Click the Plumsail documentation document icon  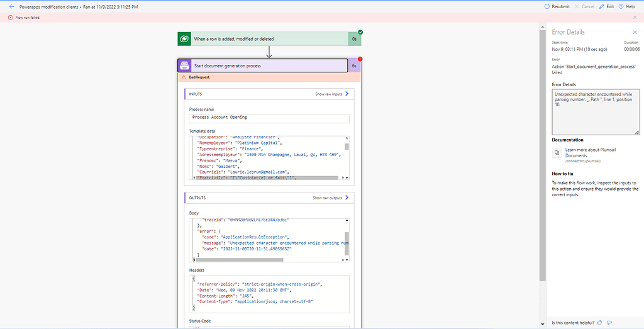pos(557,152)
